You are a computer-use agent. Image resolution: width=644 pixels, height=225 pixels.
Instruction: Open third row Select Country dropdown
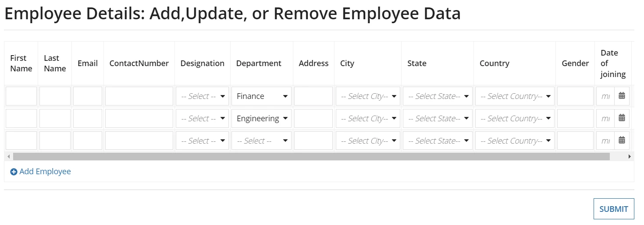click(515, 141)
